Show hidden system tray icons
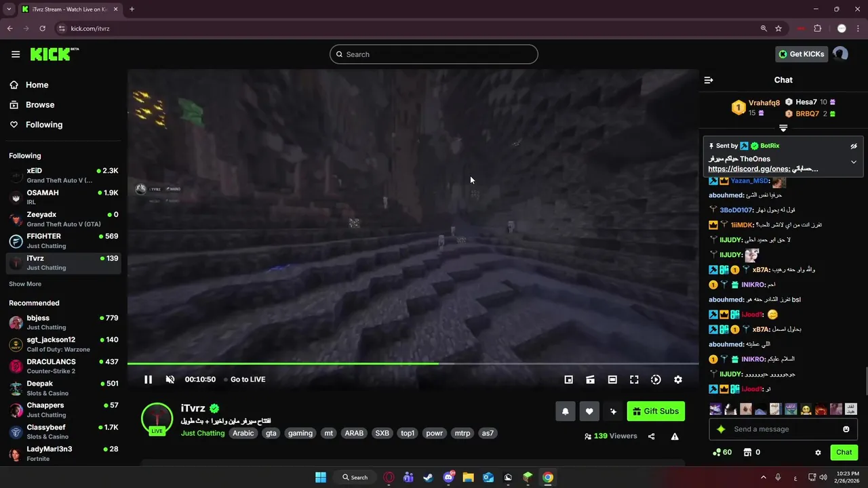This screenshot has height=488, width=868. click(x=763, y=477)
